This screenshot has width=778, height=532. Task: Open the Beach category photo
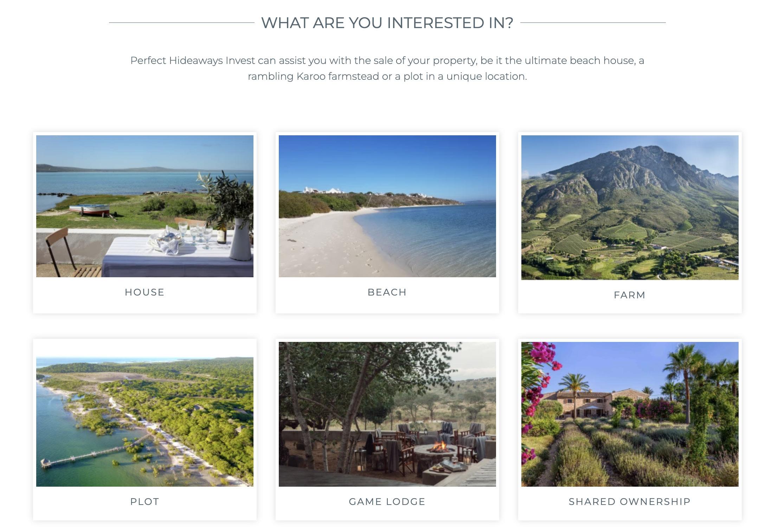[387, 206]
